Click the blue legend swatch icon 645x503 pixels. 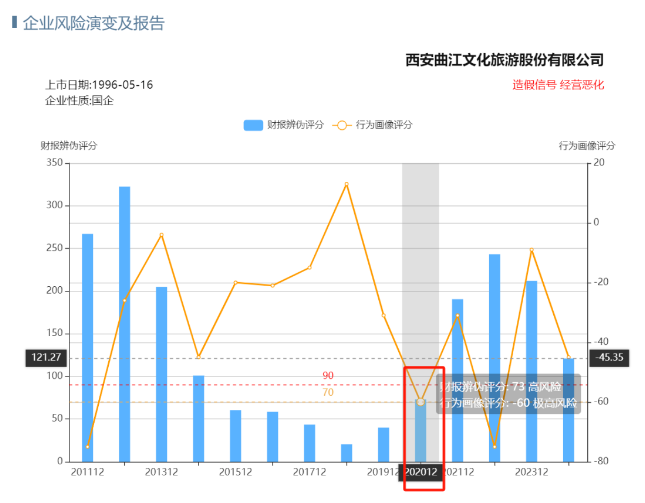click(253, 125)
